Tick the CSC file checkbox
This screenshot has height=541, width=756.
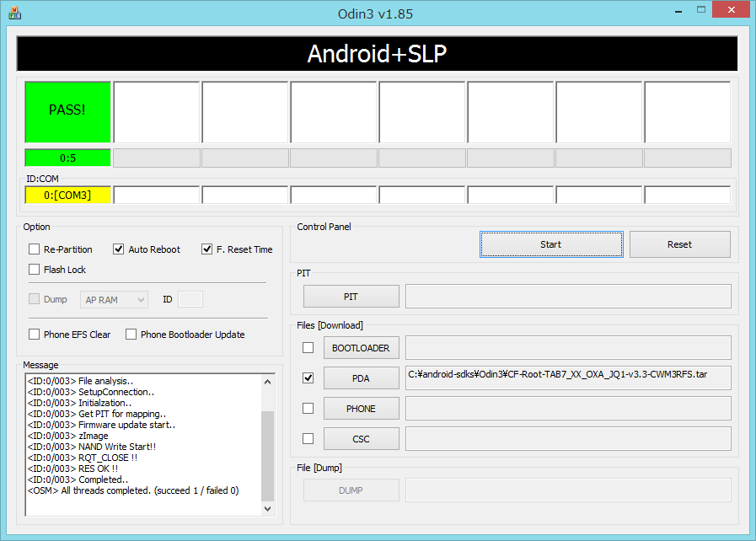[x=308, y=439]
